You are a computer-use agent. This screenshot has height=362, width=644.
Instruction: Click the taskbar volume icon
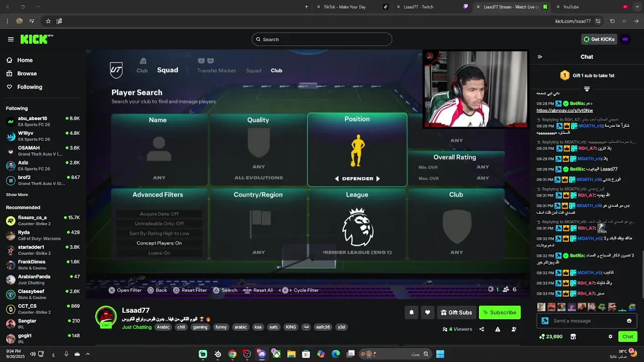[x=33, y=354]
